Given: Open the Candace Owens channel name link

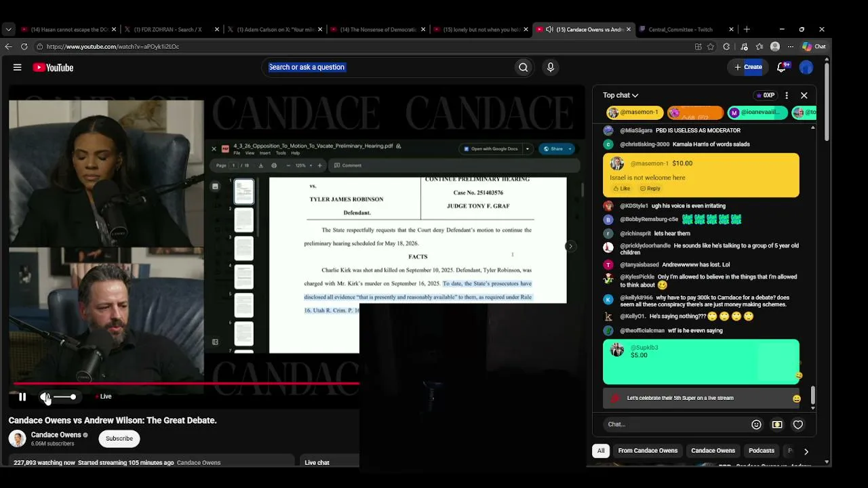Looking at the screenshot, I should 56,435.
